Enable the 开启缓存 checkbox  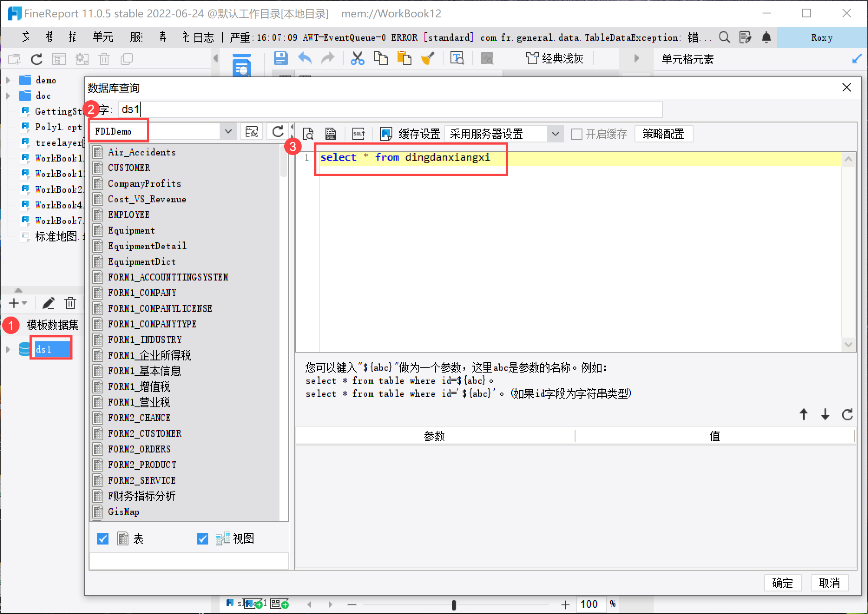tap(576, 134)
